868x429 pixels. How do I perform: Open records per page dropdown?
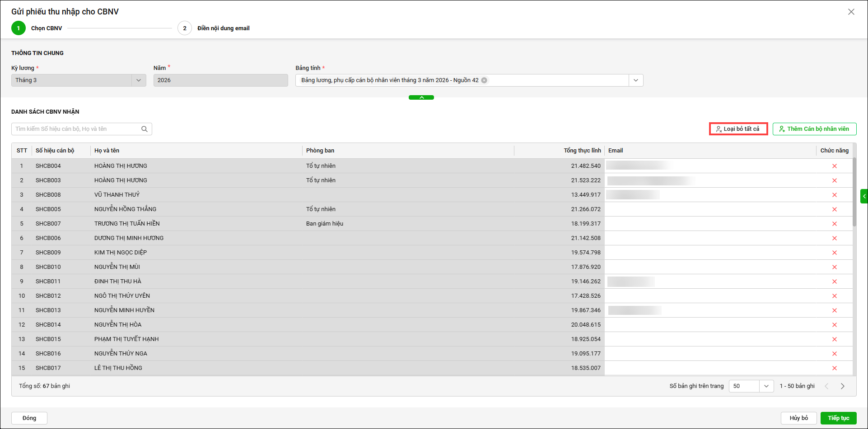(x=766, y=386)
